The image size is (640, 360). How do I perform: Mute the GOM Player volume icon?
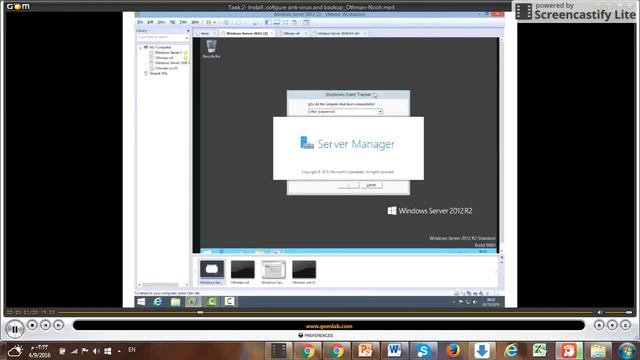click(600, 312)
